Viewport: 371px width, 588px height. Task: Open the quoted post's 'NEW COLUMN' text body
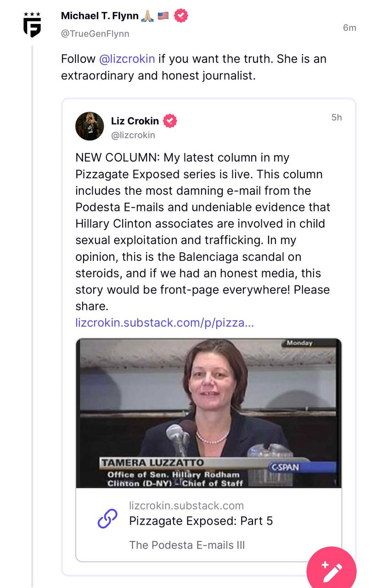point(202,232)
